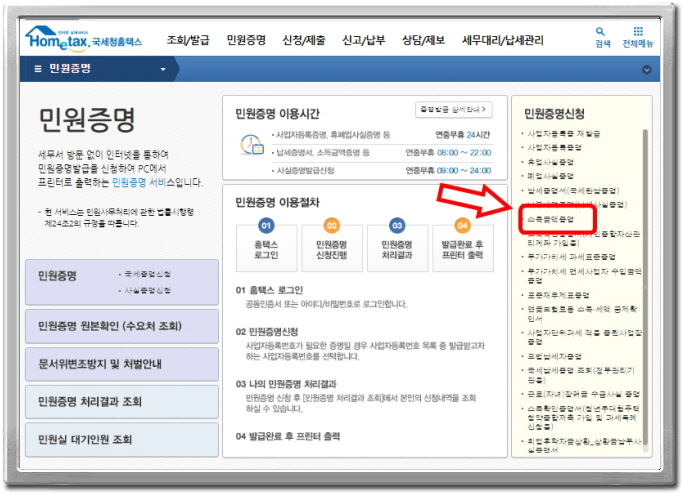Click step 03 민원증명 처리결과 box
The width and height of the screenshot is (682, 493).
pos(397,248)
